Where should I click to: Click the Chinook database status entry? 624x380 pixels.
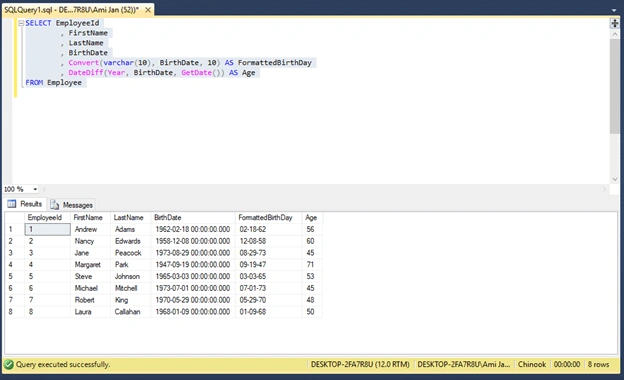pos(532,364)
